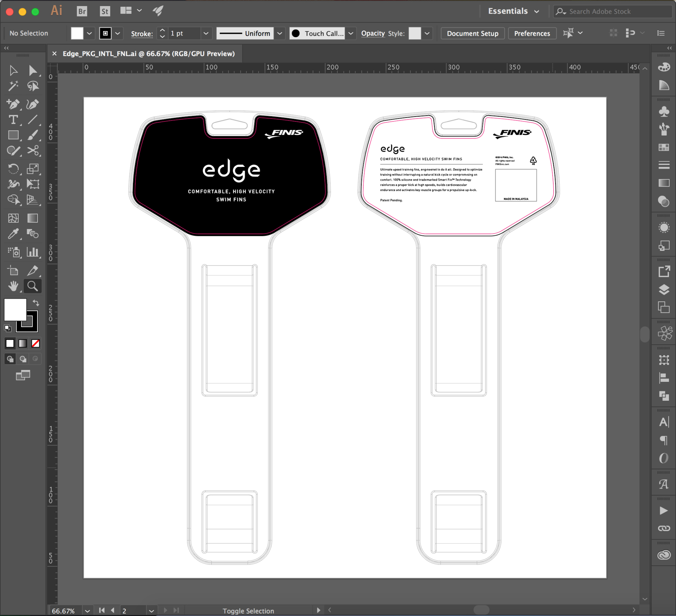Select the Pen tool
This screenshot has height=616, width=676.
13,104
